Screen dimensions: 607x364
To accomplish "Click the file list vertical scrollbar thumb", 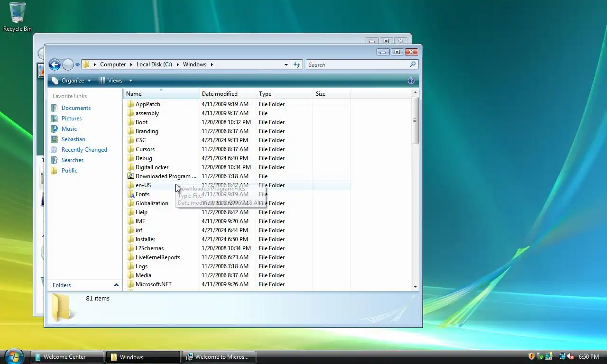I will pyautogui.click(x=415, y=120).
